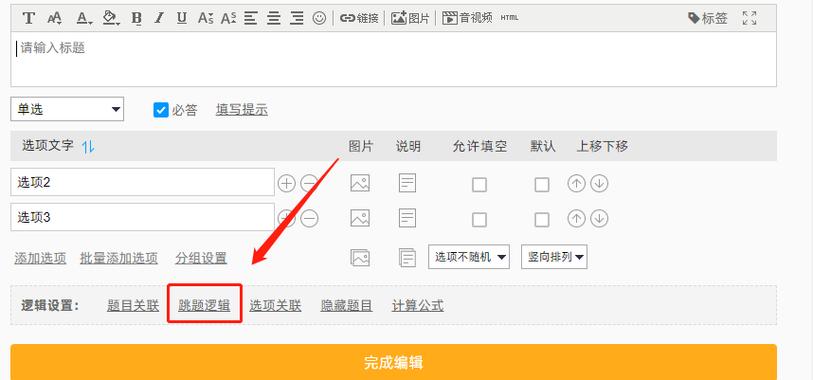Center align text

click(274, 18)
